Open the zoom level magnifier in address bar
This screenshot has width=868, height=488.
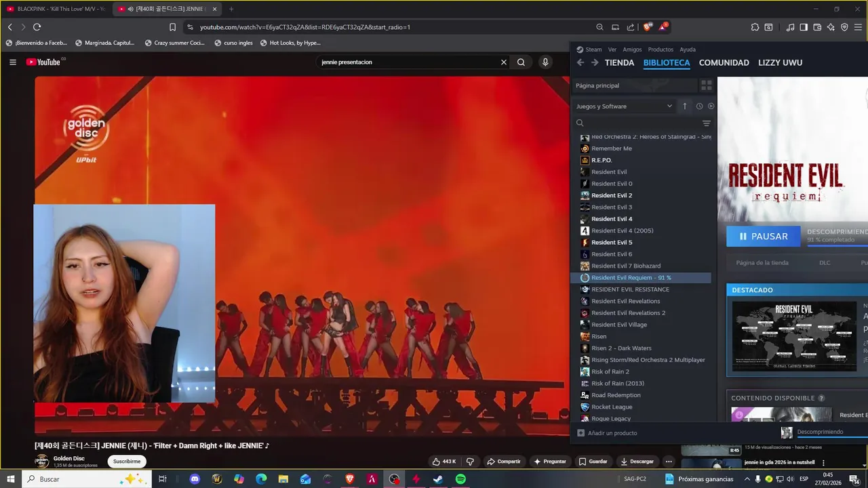coord(599,27)
